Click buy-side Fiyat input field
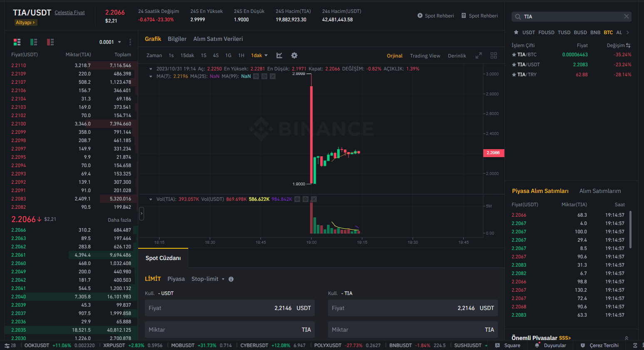The width and height of the screenshot is (644, 350). click(230, 308)
